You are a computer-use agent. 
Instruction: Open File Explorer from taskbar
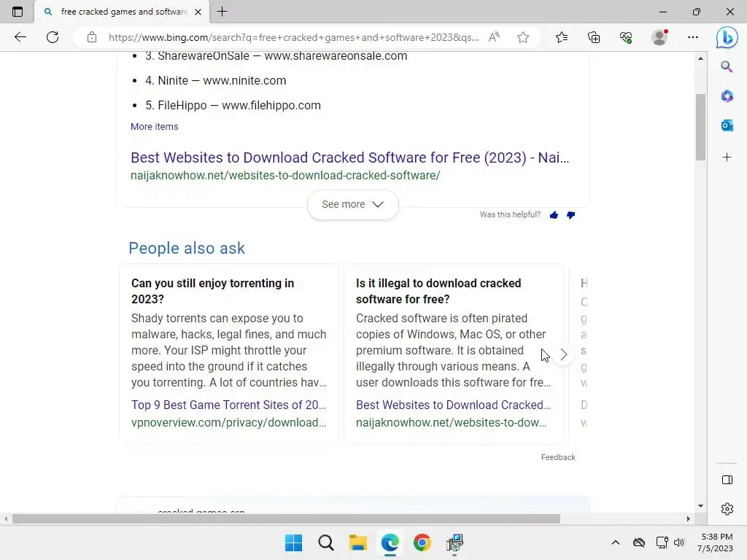click(x=357, y=542)
